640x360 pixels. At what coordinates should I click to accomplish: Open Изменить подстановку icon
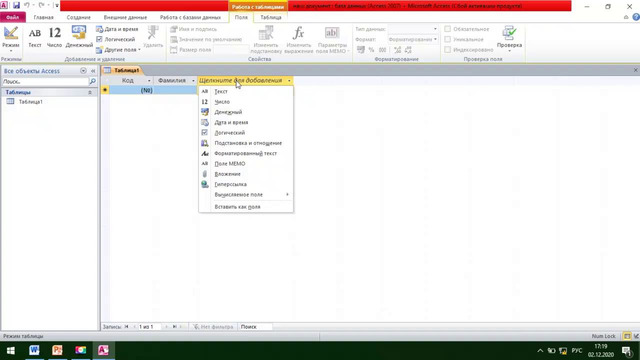click(x=266, y=33)
